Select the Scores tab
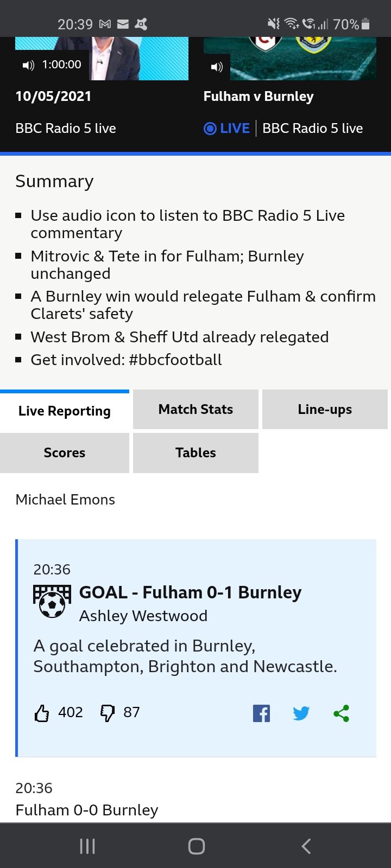Image resolution: width=391 pixels, height=868 pixels. (65, 453)
